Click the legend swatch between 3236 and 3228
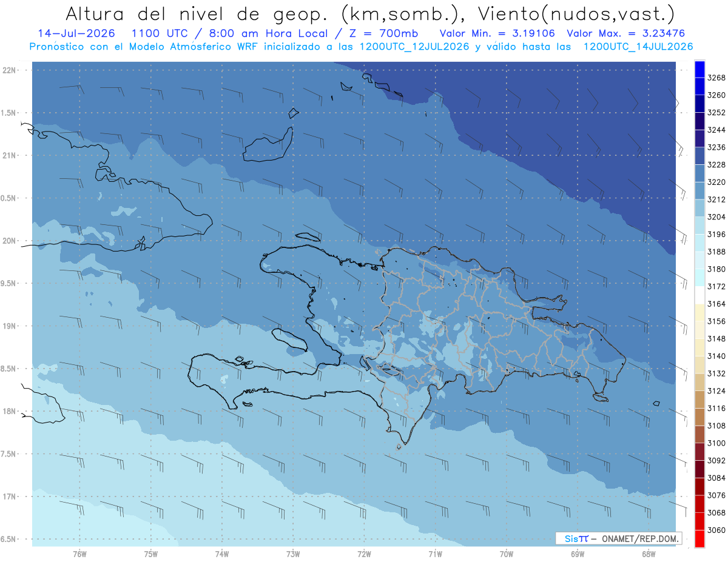Image resolution: width=728 pixels, height=562 pixels. click(699, 156)
